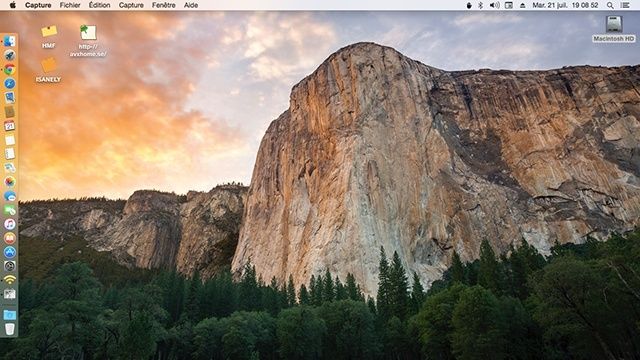Click the yellow Wi-Fi app icon in Dock

coord(9,280)
